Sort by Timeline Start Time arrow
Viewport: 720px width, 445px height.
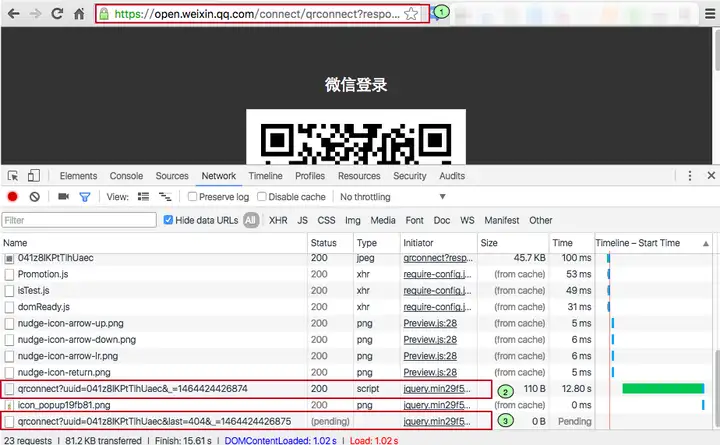(x=706, y=243)
